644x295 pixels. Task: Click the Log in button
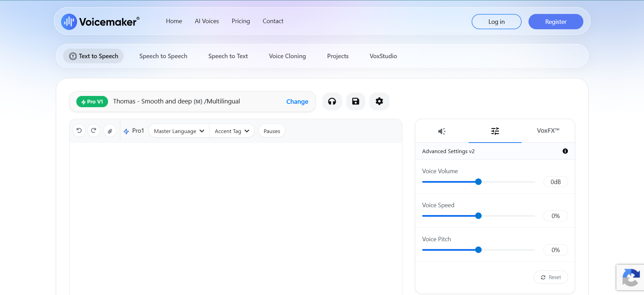coord(496,22)
